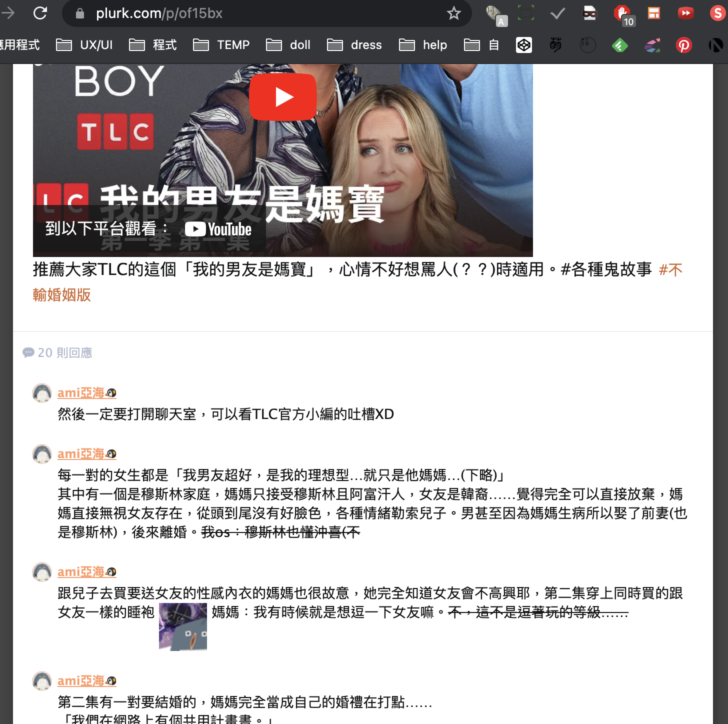This screenshot has width=728, height=724.
Task: Open the dress bookmarks folder
Action: (354, 45)
